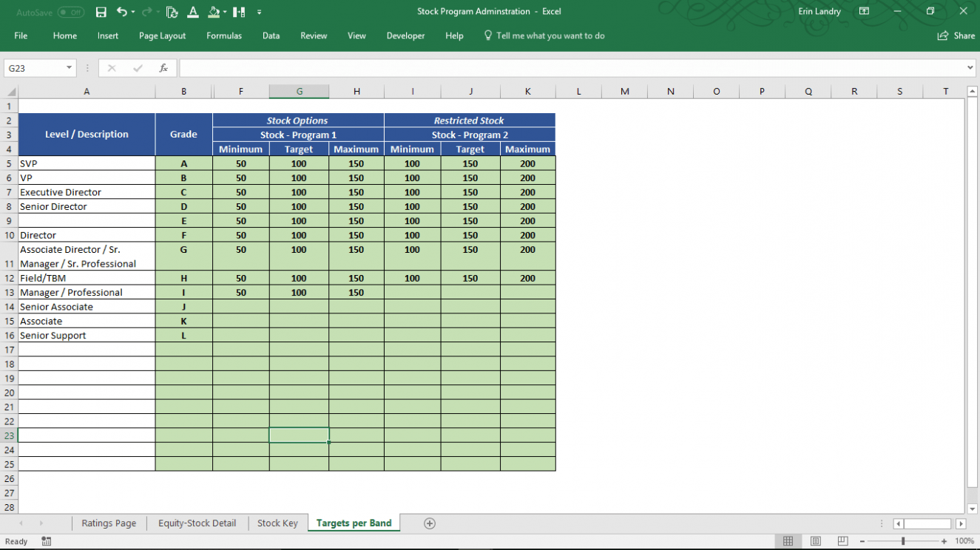Click the Save icon in quick access toolbar
This screenshot has height=550, width=980.
[101, 13]
